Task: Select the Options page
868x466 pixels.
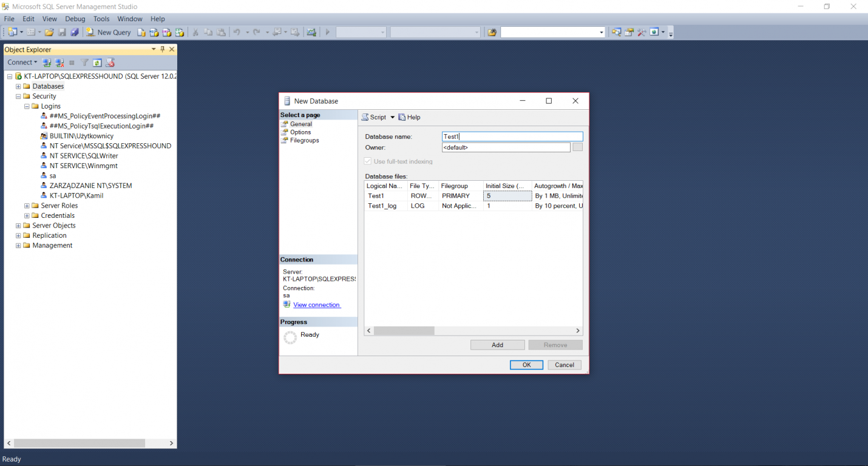Action: pos(300,132)
